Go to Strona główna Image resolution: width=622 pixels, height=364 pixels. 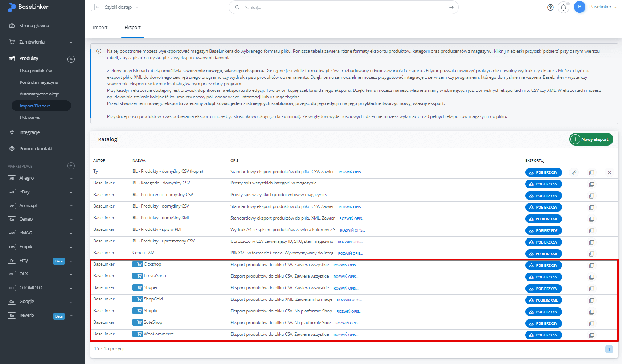pos(34,26)
